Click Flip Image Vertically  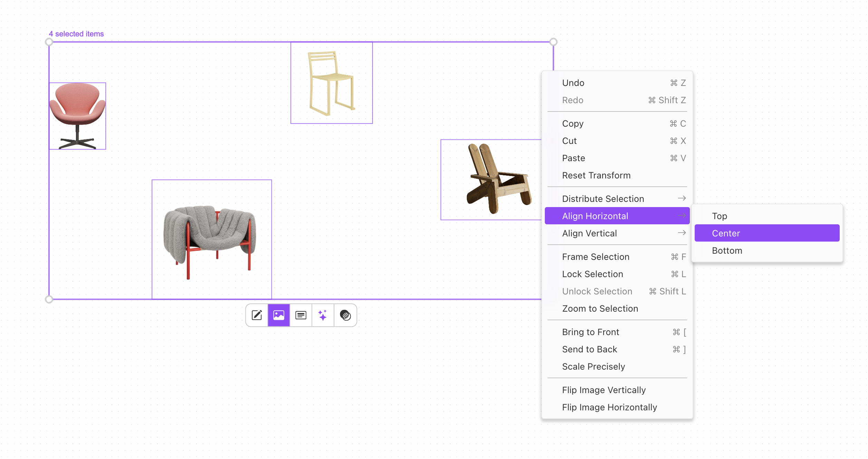(617, 390)
